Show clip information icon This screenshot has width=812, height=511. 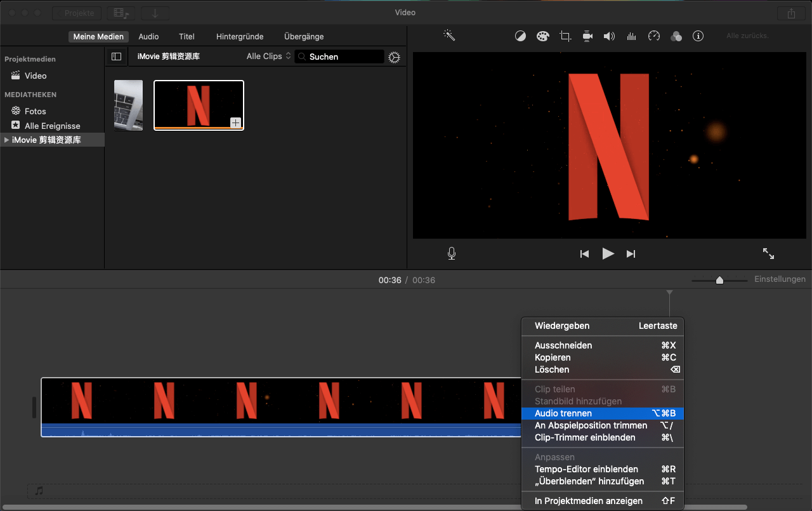(x=698, y=36)
